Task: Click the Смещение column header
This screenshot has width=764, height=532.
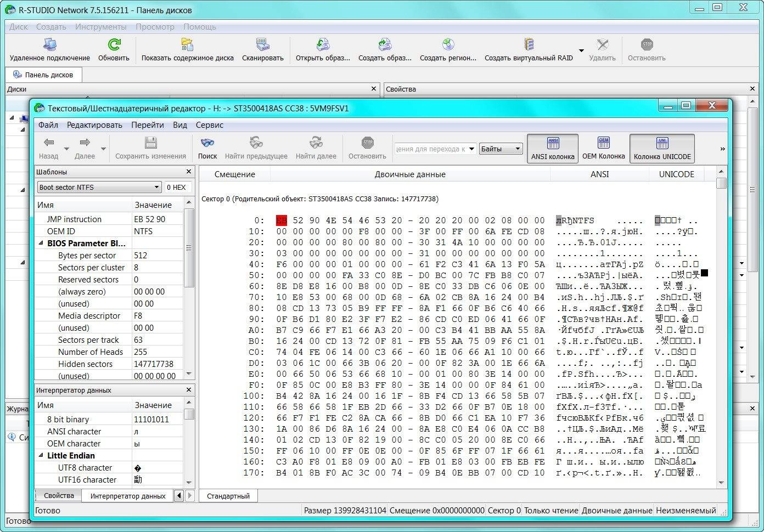Action: coord(235,174)
